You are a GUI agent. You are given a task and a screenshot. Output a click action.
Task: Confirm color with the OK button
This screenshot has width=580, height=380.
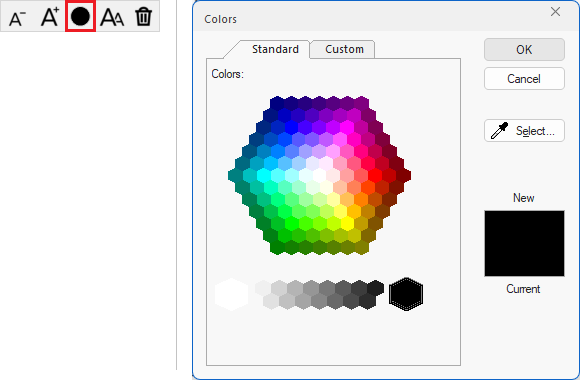(x=524, y=49)
